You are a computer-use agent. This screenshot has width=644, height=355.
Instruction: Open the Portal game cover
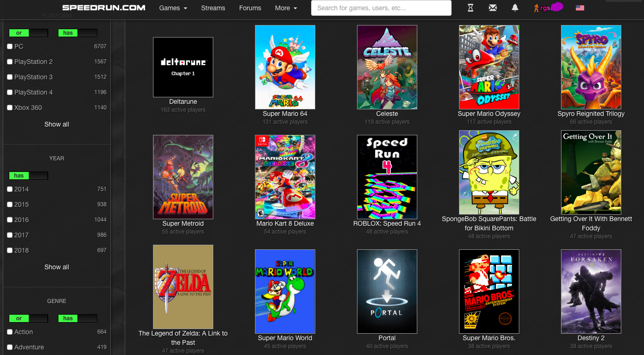(387, 291)
